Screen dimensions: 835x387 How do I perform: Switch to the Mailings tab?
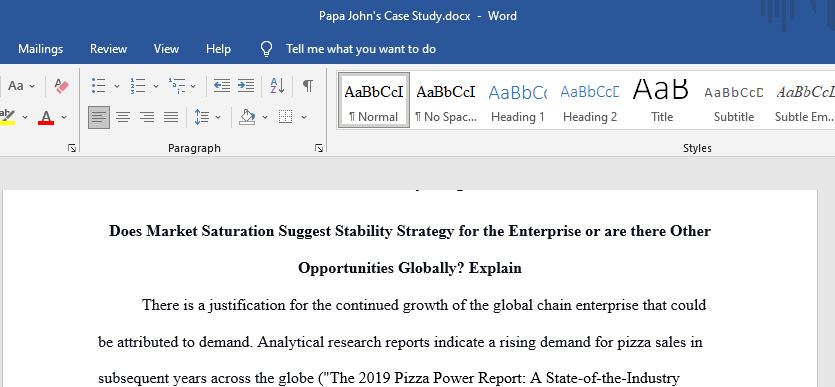coord(40,49)
